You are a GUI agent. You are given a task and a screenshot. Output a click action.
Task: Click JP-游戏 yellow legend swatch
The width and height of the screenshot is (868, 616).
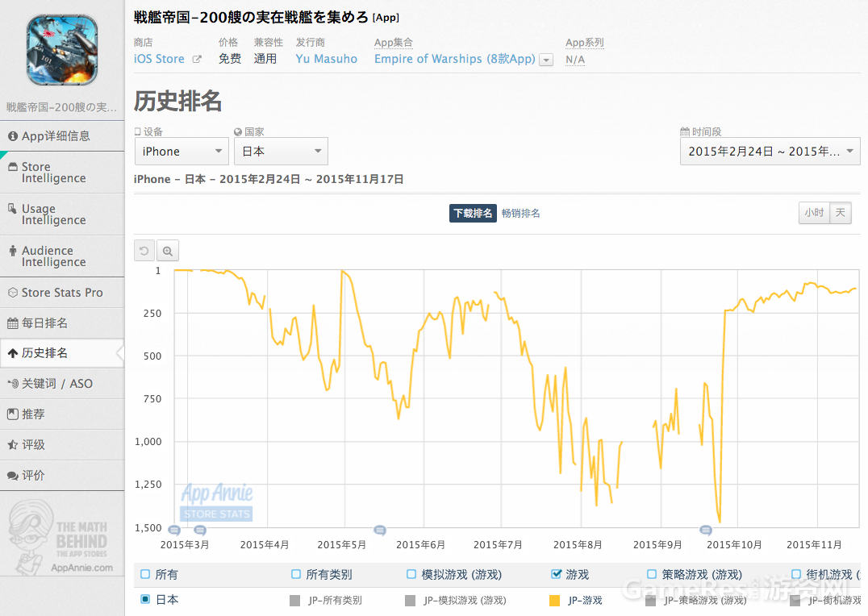(554, 601)
